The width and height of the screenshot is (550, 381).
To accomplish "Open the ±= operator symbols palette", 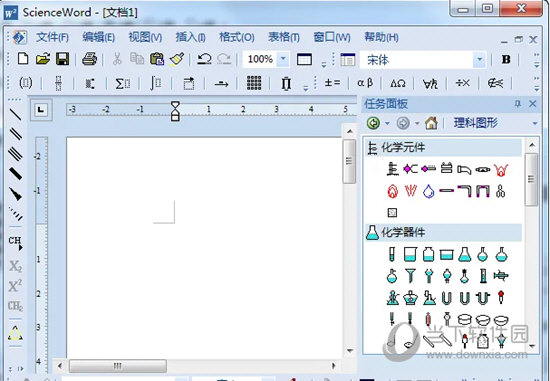I will 332,83.
